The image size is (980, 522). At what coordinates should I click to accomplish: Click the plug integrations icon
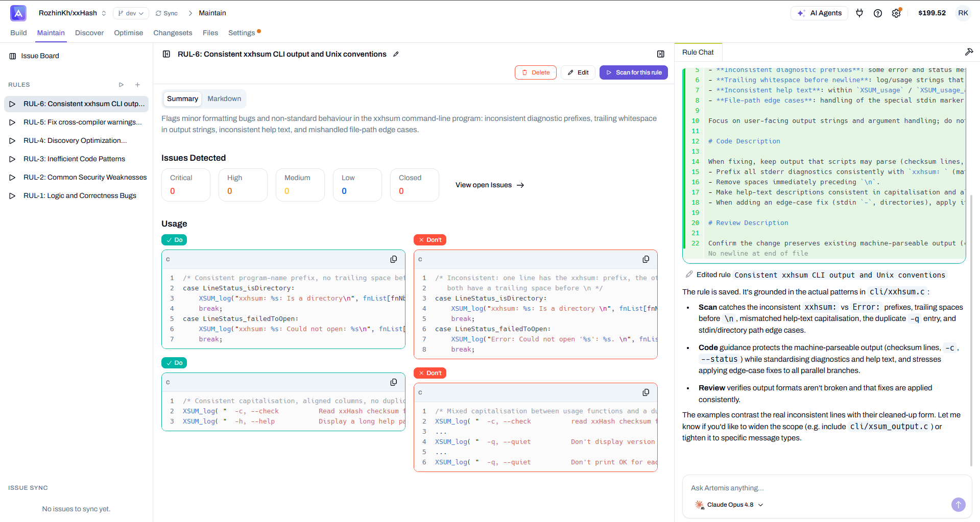point(859,13)
